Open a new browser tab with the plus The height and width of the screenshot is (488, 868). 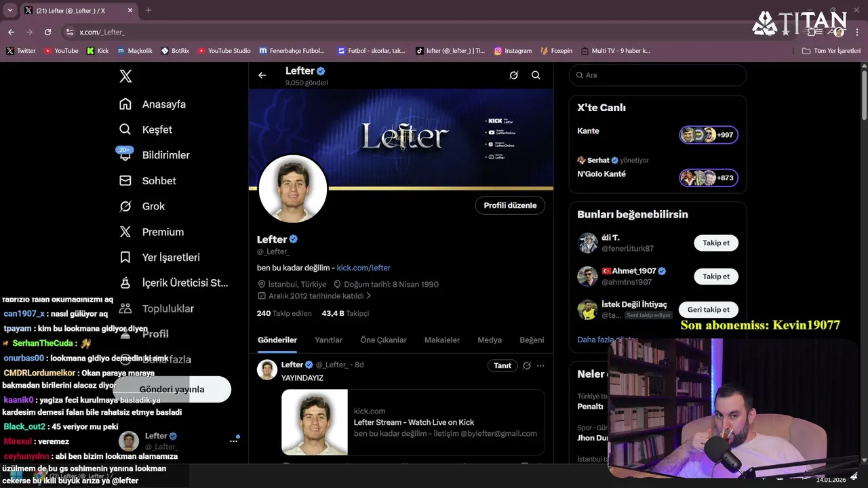(x=149, y=10)
